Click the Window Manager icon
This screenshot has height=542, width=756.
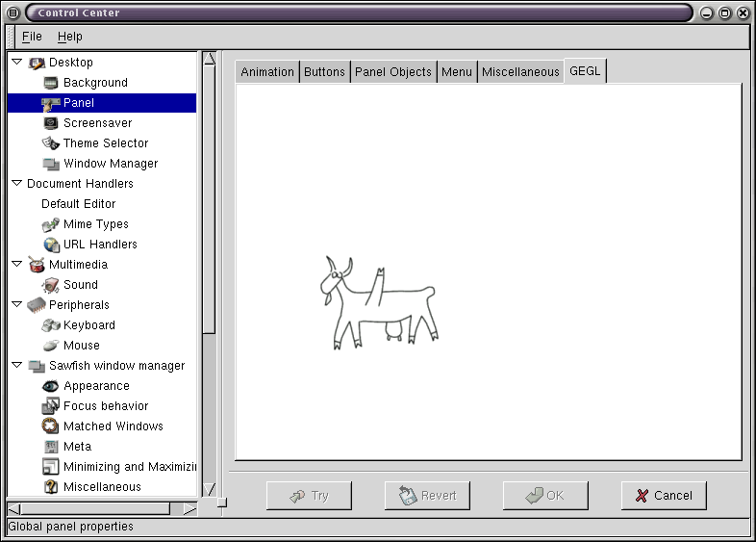[x=51, y=164]
